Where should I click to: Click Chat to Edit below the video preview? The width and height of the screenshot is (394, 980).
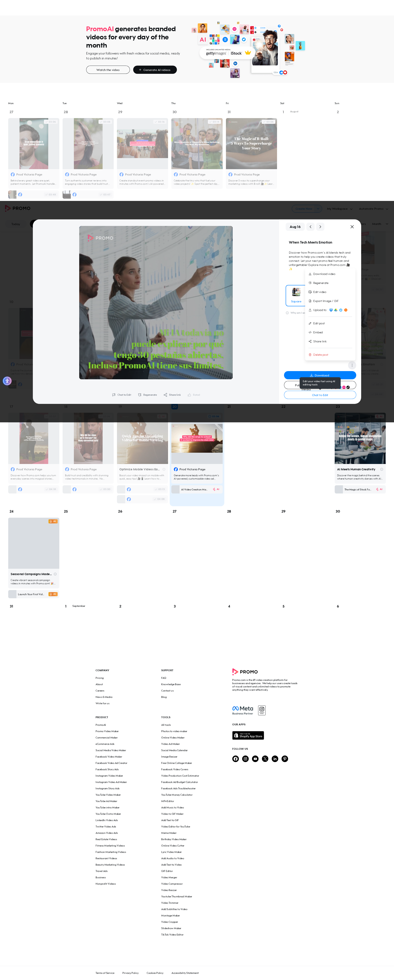pyautogui.click(x=121, y=395)
